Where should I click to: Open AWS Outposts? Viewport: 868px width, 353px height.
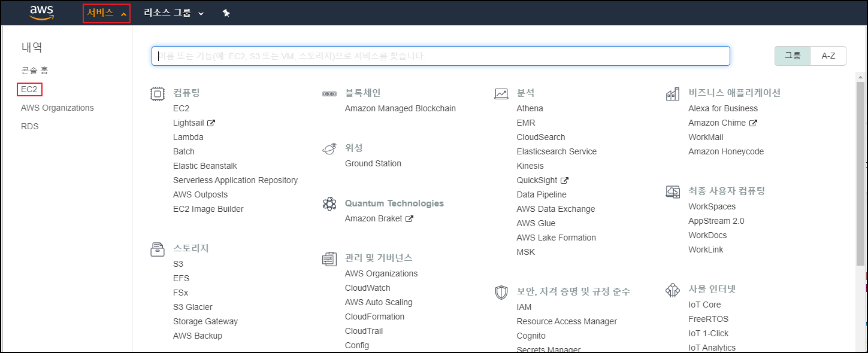[201, 194]
